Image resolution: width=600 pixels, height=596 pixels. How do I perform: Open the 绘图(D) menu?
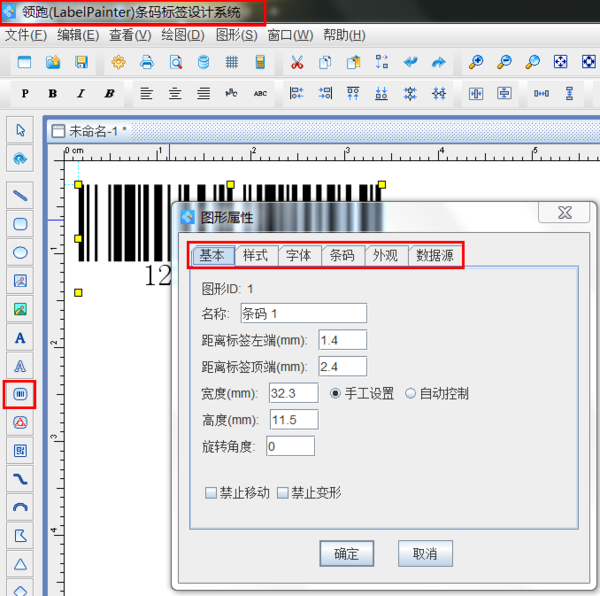pos(183,35)
